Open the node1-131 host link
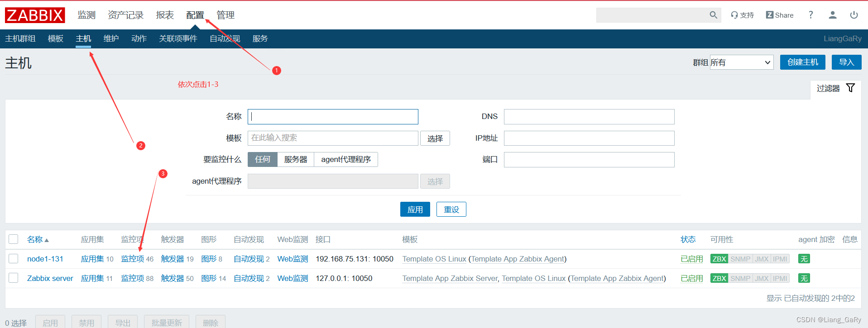Screen dimensions: 868x328 click(x=45, y=259)
